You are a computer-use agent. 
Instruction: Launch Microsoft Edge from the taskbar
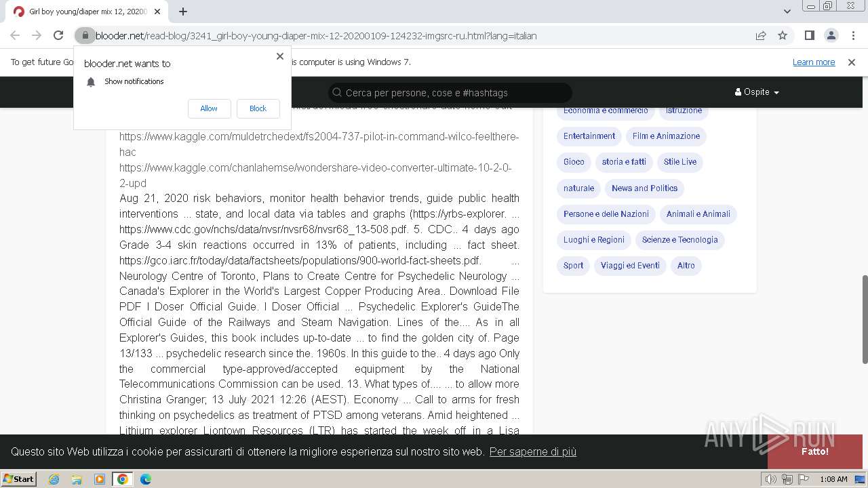click(x=145, y=479)
